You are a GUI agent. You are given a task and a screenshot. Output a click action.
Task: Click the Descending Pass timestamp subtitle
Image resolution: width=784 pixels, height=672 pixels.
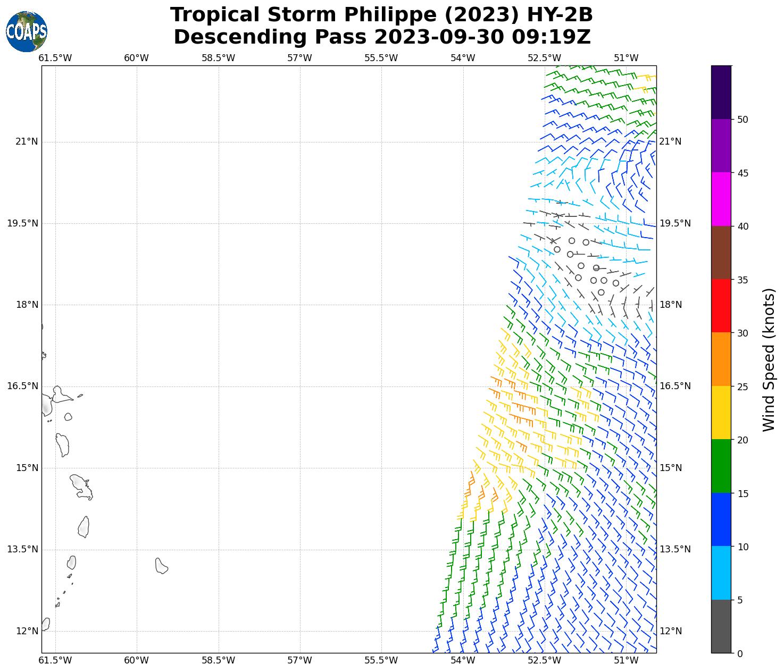coord(381,37)
